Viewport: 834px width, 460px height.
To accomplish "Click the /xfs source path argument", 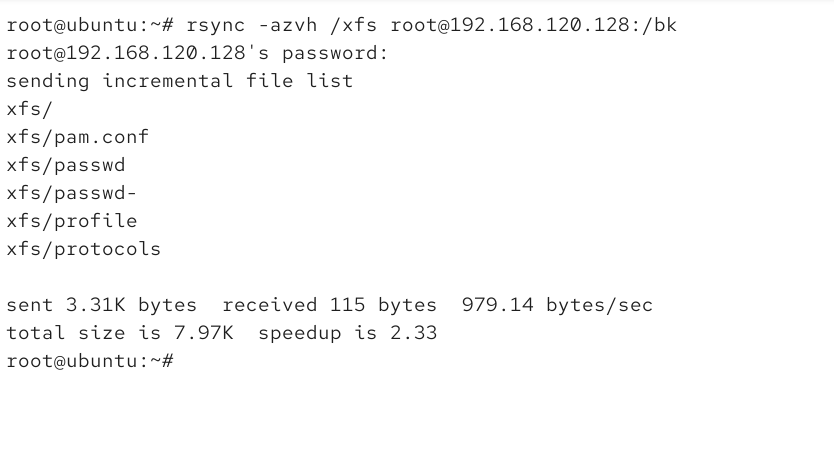I will point(354,25).
